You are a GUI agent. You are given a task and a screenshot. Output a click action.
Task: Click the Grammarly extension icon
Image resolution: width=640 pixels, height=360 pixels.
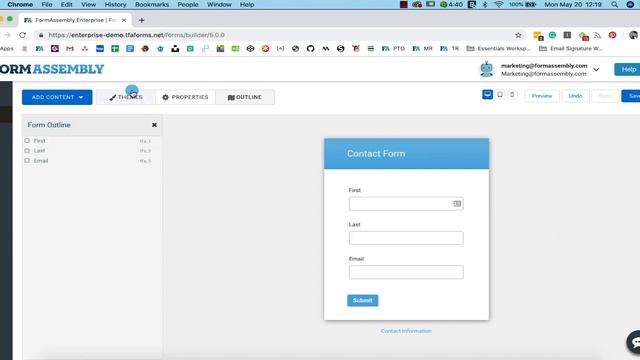pyautogui.click(x=552, y=35)
